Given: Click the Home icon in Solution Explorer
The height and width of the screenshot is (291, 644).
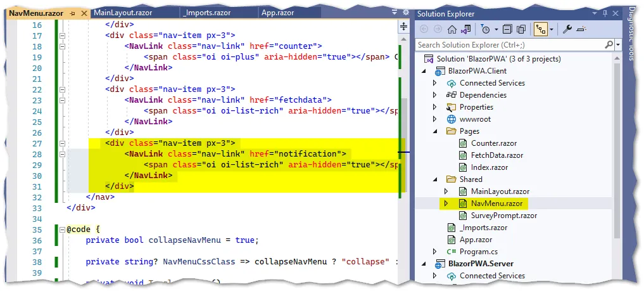Looking at the screenshot, I should (451, 30).
